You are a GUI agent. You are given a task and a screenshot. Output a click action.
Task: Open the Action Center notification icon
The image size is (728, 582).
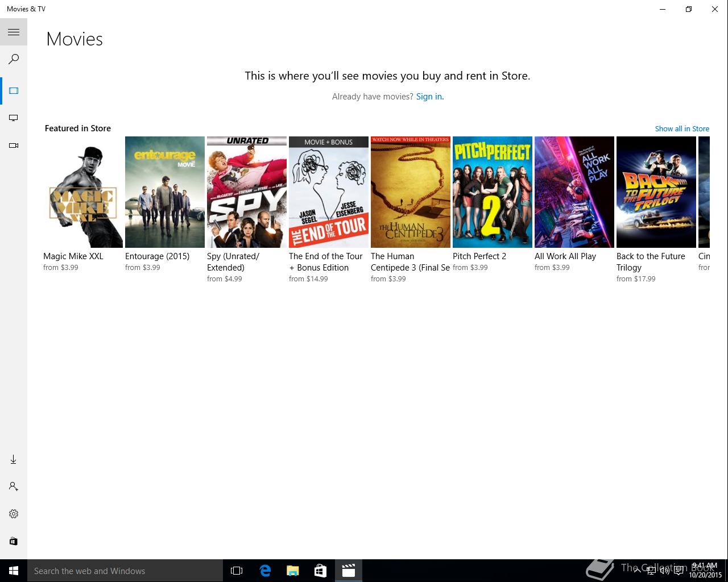pos(679,571)
